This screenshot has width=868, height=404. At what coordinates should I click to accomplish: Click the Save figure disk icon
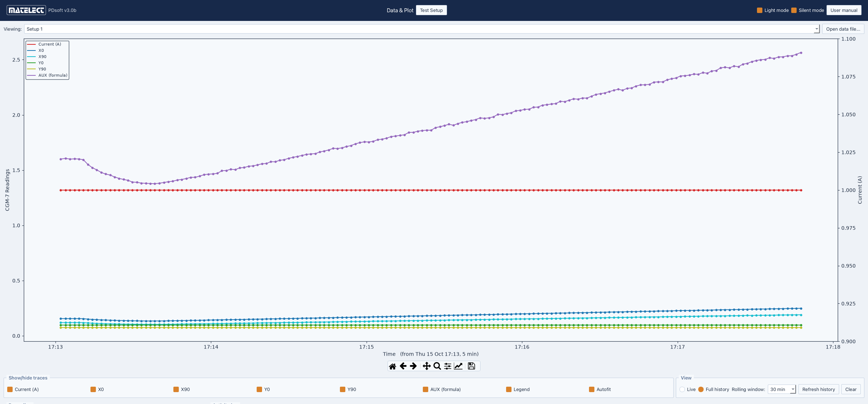click(471, 366)
